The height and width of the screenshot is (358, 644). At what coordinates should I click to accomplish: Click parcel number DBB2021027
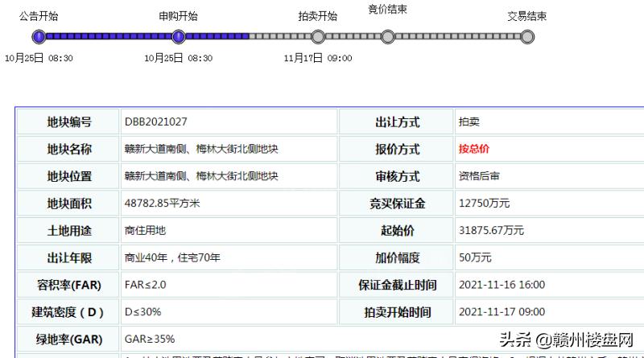pos(155,122)
